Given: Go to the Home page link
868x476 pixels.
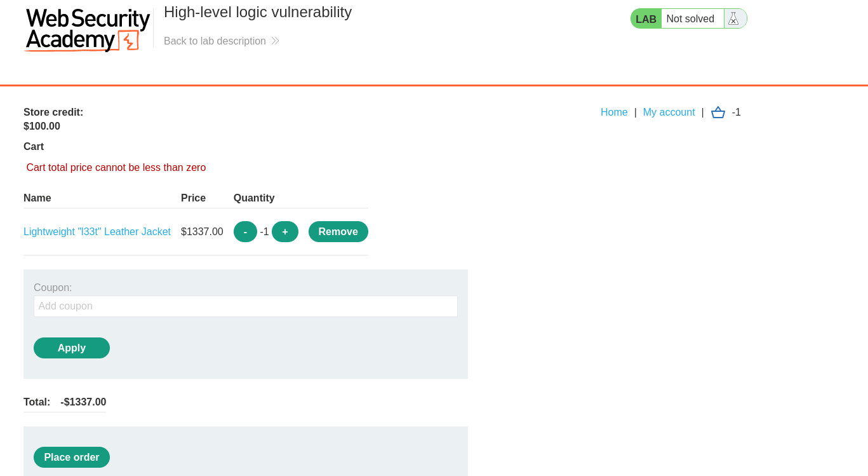Looking at the screenshot, I should pos(614,112).
